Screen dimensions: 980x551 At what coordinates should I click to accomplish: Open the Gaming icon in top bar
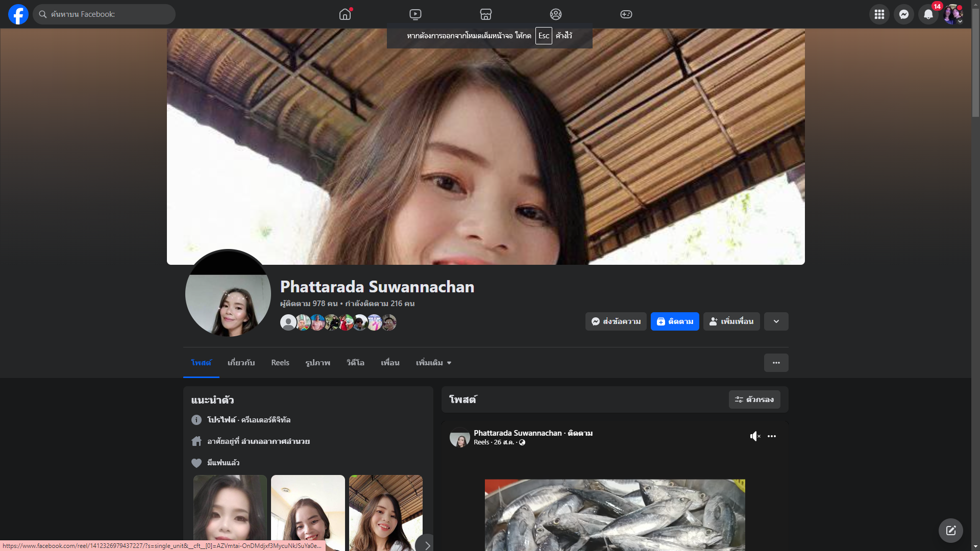pos(626,14)
